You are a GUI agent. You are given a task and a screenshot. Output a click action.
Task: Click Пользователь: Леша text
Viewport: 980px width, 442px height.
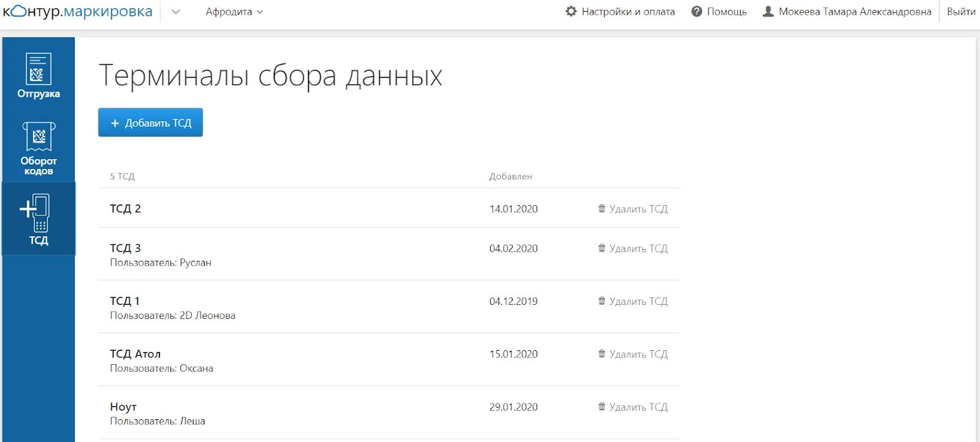[157, 421]
